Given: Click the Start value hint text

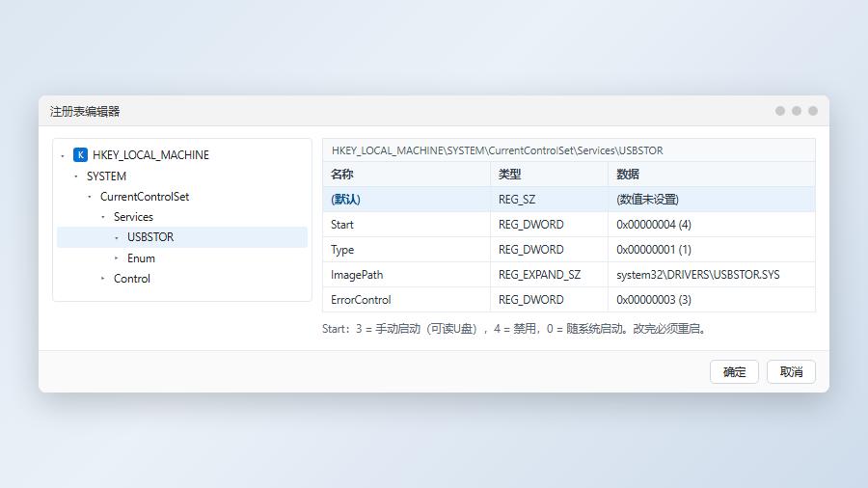Looking at the screenshot, I should (x=514, y=329).
